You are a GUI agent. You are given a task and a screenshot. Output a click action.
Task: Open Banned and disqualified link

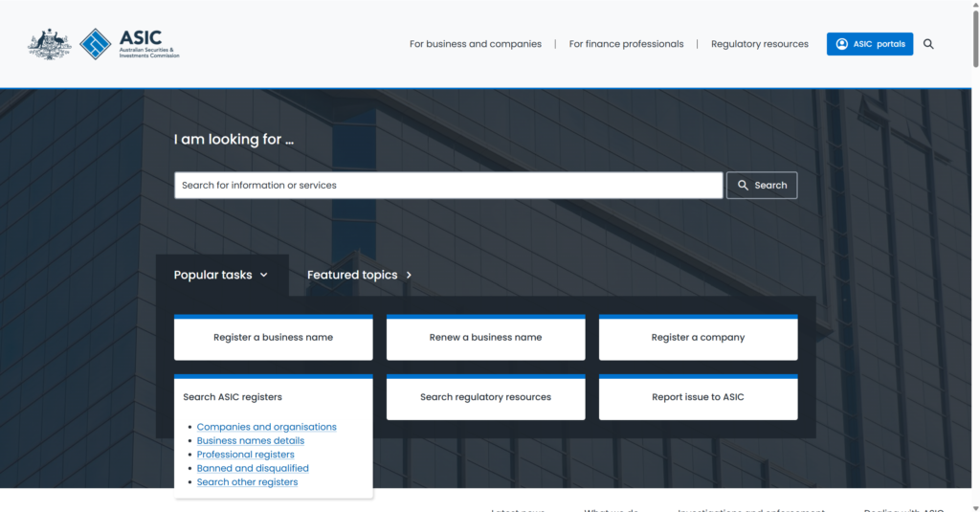click(253, 468)
